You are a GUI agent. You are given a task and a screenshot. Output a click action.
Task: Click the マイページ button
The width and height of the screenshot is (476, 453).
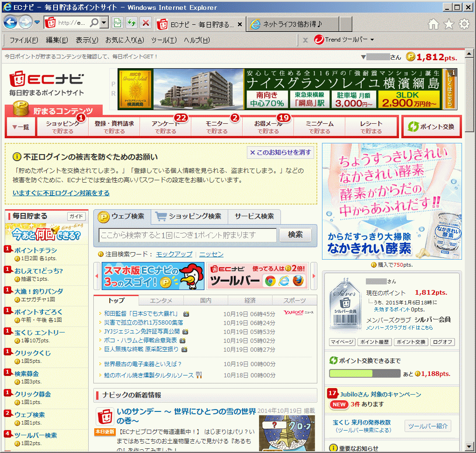(342, 342)
